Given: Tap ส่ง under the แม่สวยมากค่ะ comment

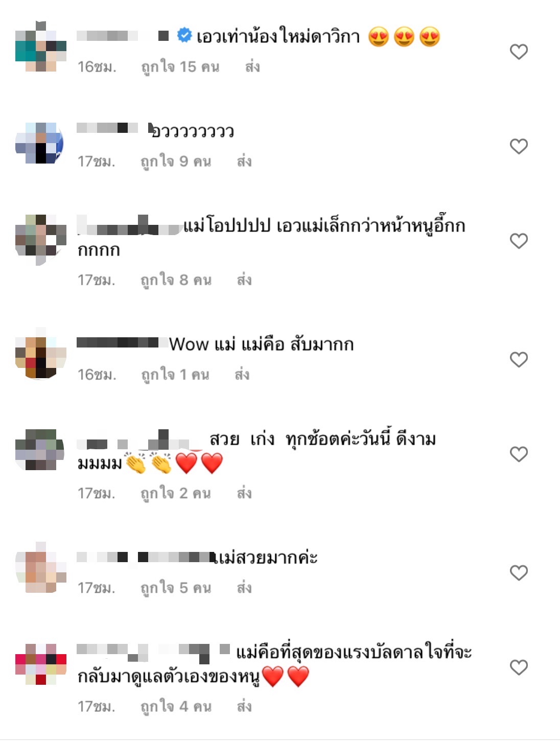Looking at the screenshot, I should coord(244,588).
